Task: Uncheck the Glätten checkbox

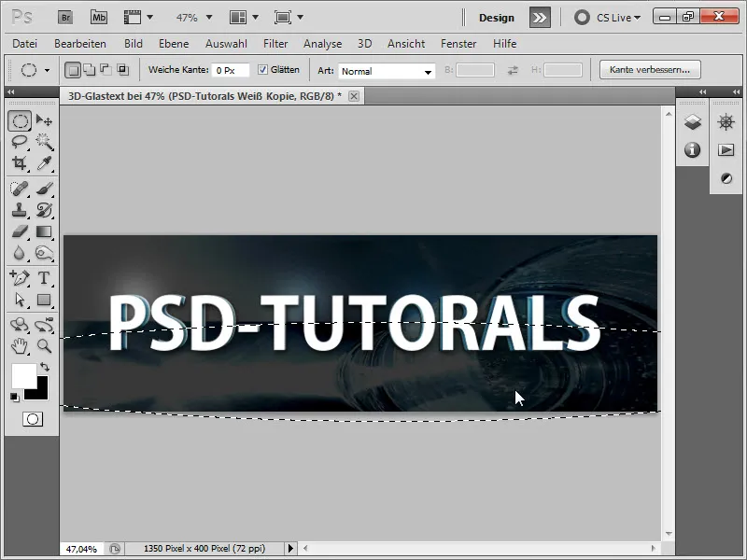Action: click(x=262, y=70)
